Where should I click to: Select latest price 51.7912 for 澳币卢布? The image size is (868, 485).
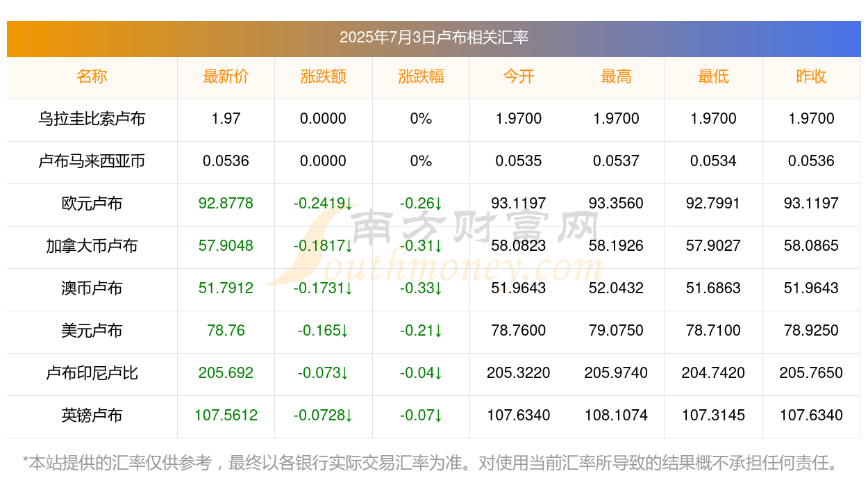(226, 288)
